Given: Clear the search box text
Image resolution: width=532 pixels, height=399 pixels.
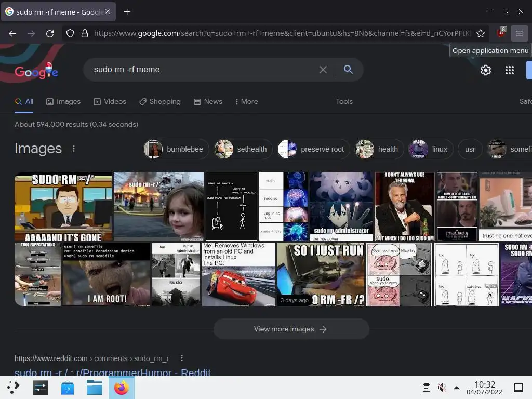Looking at the screenshot, I should (323, 70).
